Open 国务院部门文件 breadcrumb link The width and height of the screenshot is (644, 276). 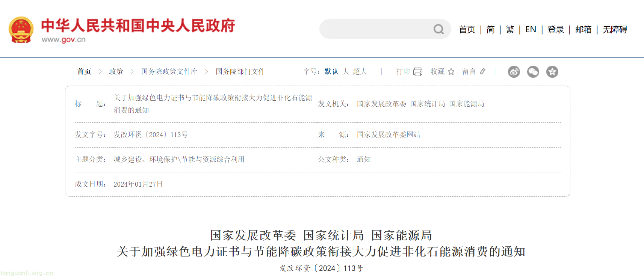[x=240, y=71]
